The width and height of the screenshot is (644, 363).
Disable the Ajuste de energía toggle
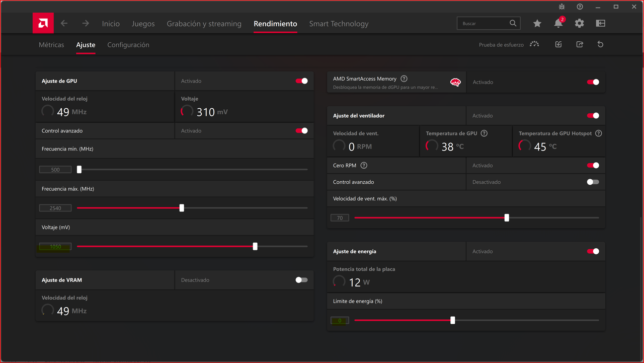coord(593,251)
